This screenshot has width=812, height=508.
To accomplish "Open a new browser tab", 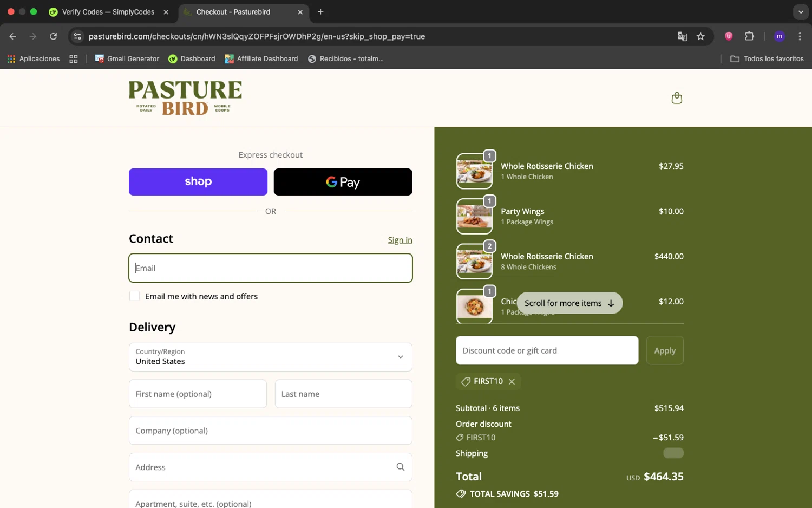I will [x=320, y=12].
